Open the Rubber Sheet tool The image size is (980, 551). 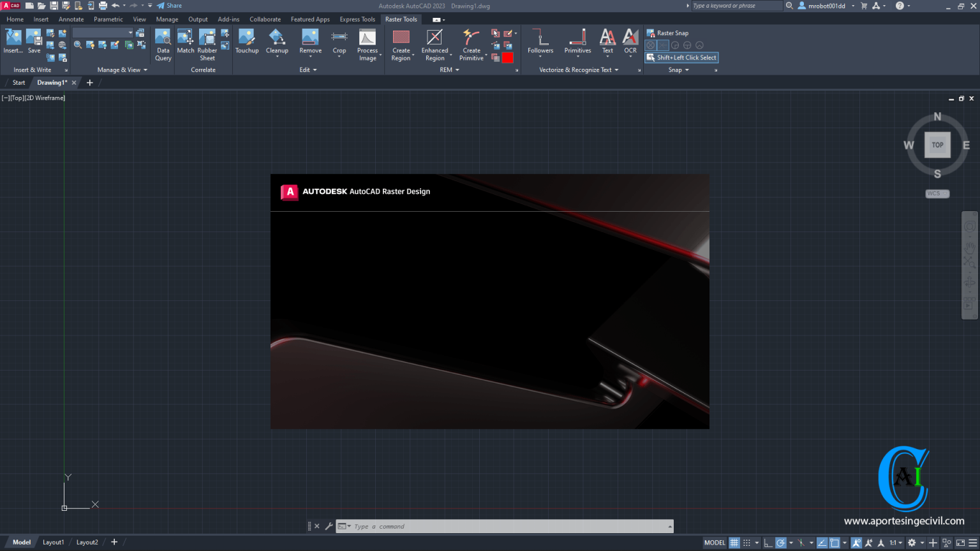207,43
